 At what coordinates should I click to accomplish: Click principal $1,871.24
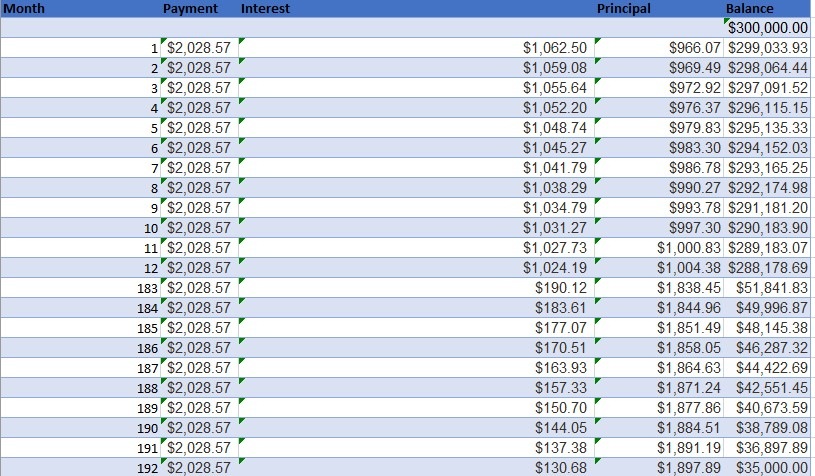(659, 388)
